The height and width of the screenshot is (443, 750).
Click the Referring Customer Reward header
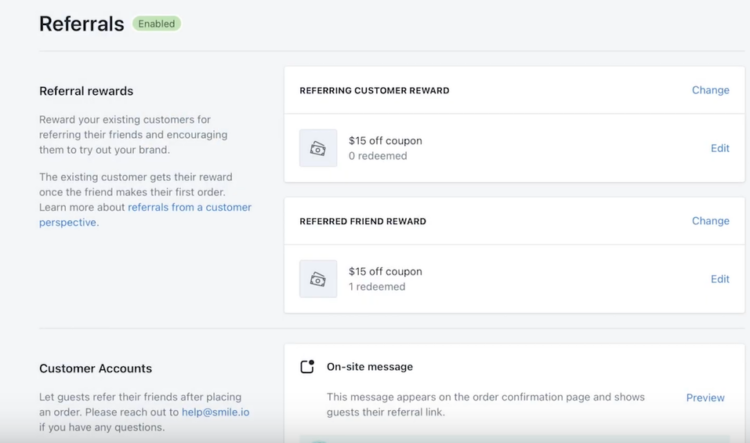(x=375, y=90)
